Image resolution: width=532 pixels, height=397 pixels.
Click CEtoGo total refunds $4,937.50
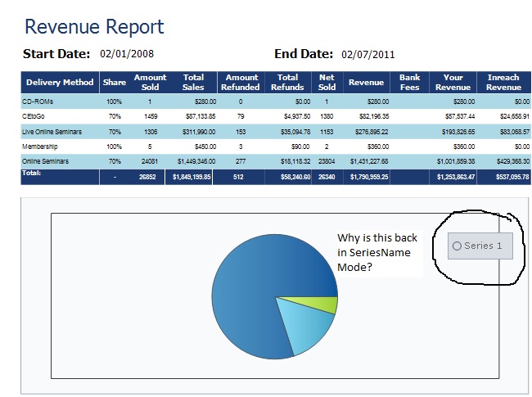297,116
